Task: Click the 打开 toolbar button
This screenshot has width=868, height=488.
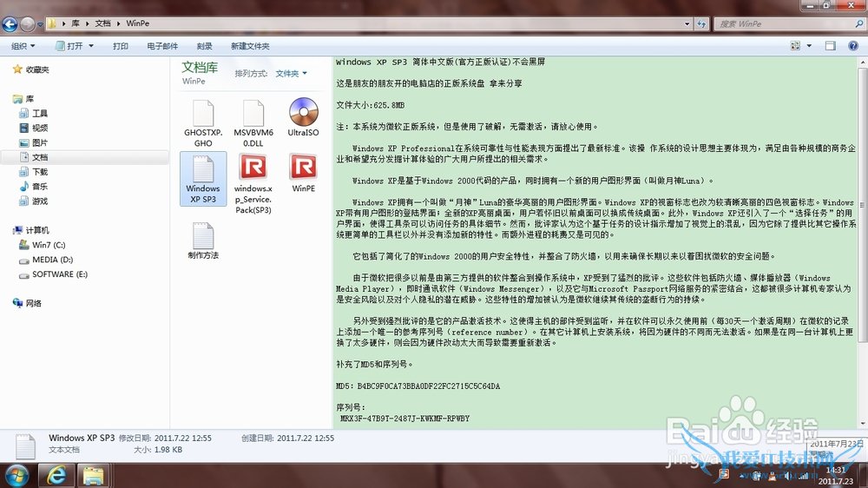Action: [x=69, y=46]
